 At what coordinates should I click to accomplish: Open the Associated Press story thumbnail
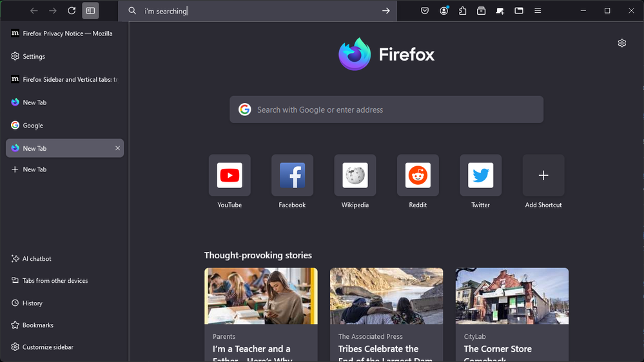pos(387,296)
